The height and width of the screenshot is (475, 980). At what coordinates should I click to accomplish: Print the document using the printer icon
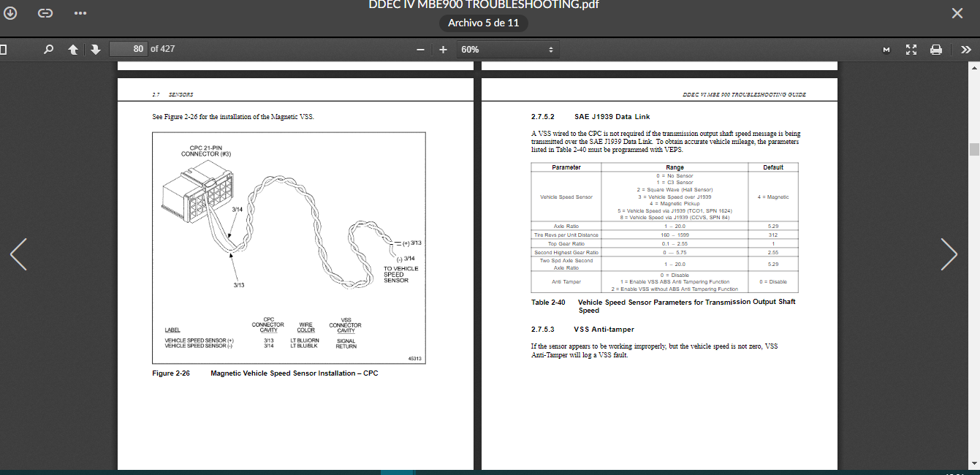pyautogui.click(x=935, y=50)
